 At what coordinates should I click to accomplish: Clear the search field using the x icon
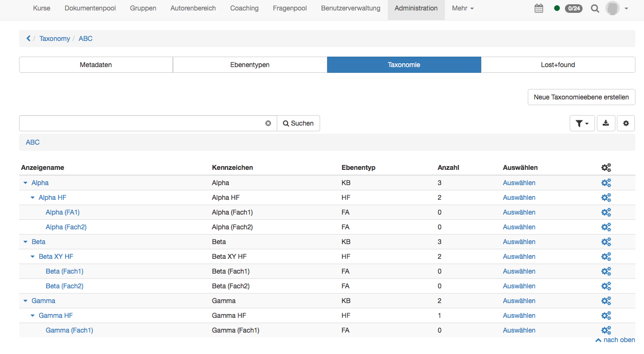click(268, 123)
